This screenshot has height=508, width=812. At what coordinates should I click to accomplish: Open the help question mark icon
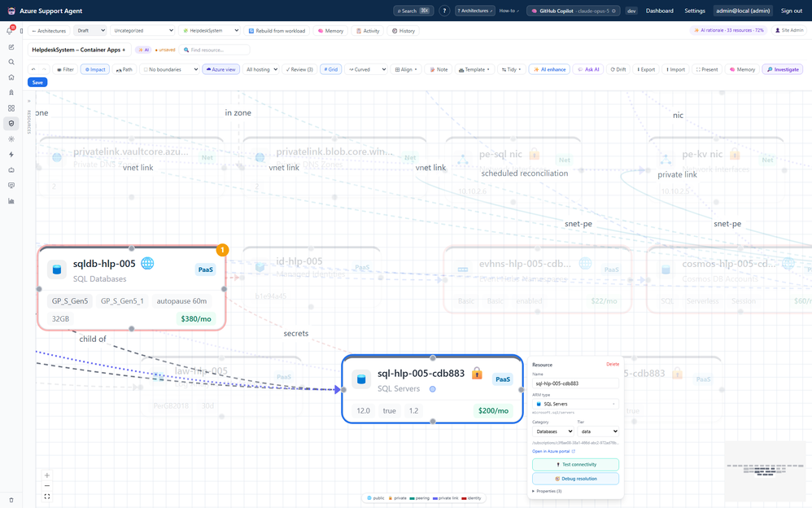click(444, 11)
